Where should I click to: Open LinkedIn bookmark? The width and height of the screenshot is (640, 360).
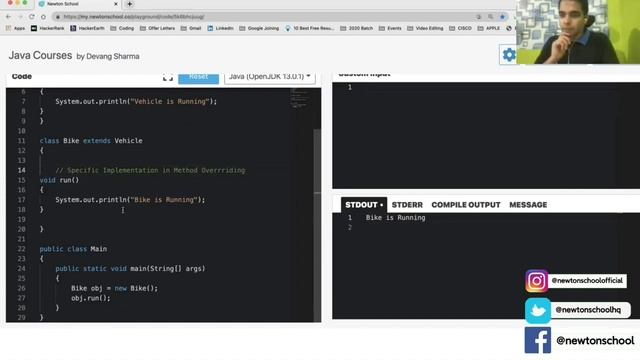point(220,28)
